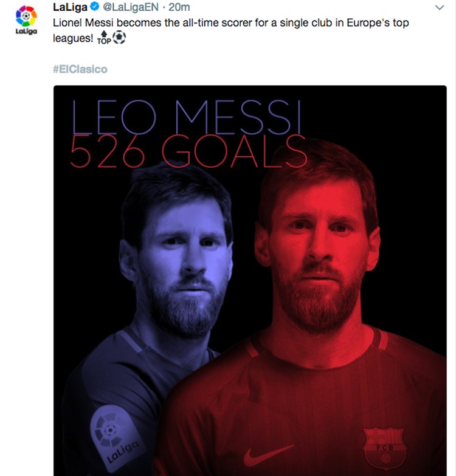This screenshot has width=456, height=476.
Task: Click the blue verified badge icon
Action: (x=95, y=7)
